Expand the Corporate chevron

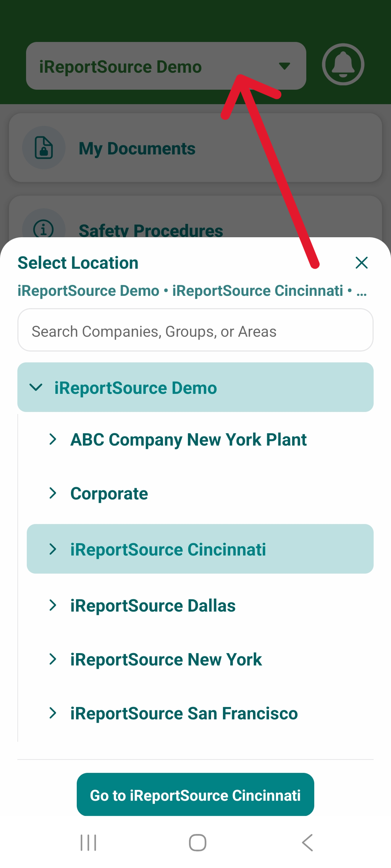coord(53,493)
